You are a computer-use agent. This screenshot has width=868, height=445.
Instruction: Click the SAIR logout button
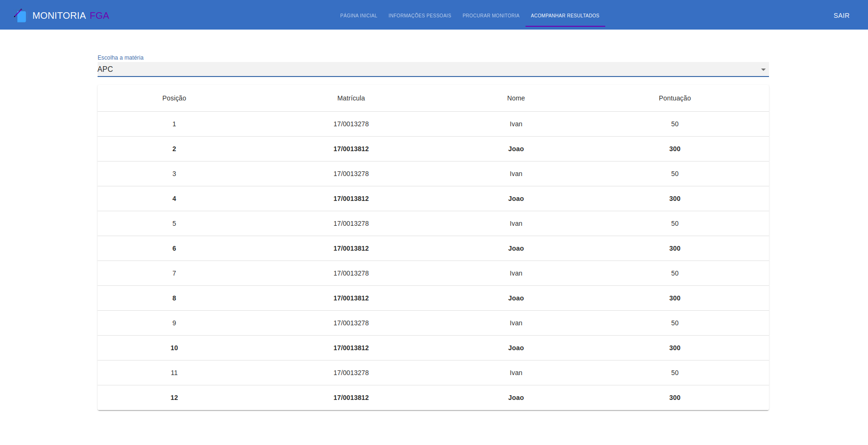tap(842, 15)
